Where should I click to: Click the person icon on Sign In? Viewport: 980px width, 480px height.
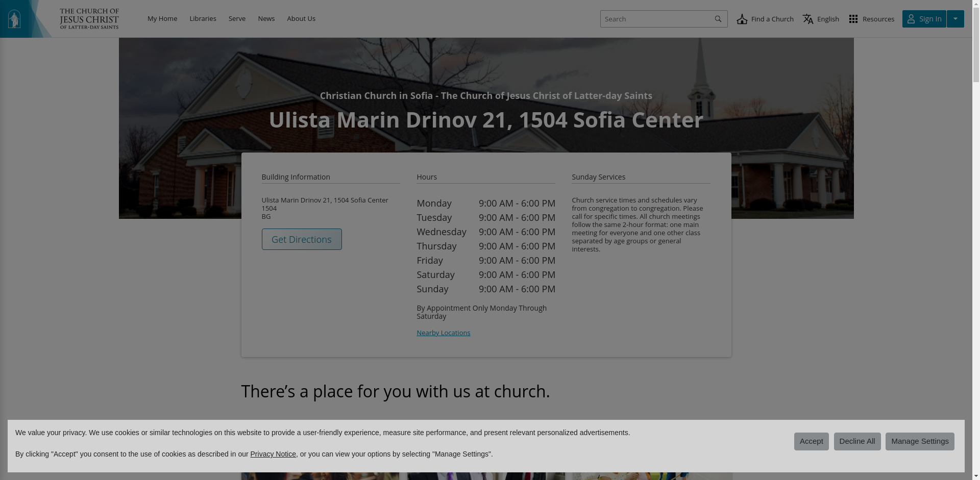point(911,19)
